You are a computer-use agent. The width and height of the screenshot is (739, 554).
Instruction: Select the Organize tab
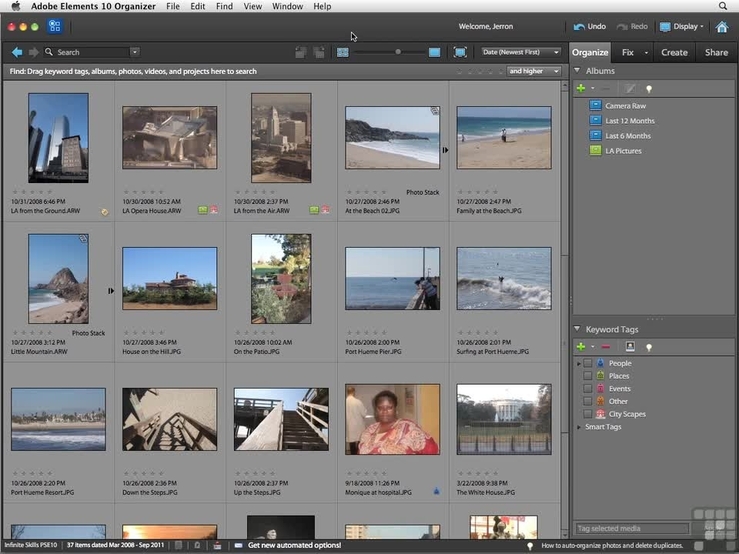tap(590, 52)
